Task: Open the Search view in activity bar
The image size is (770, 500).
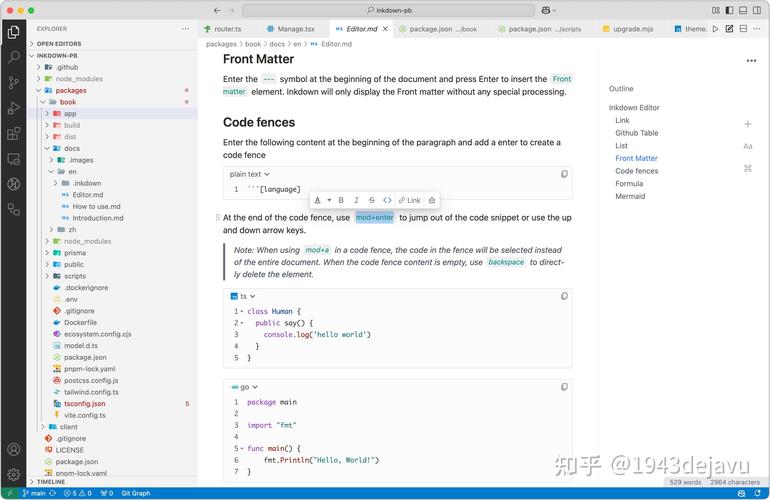Action: [x=14, y=56]
